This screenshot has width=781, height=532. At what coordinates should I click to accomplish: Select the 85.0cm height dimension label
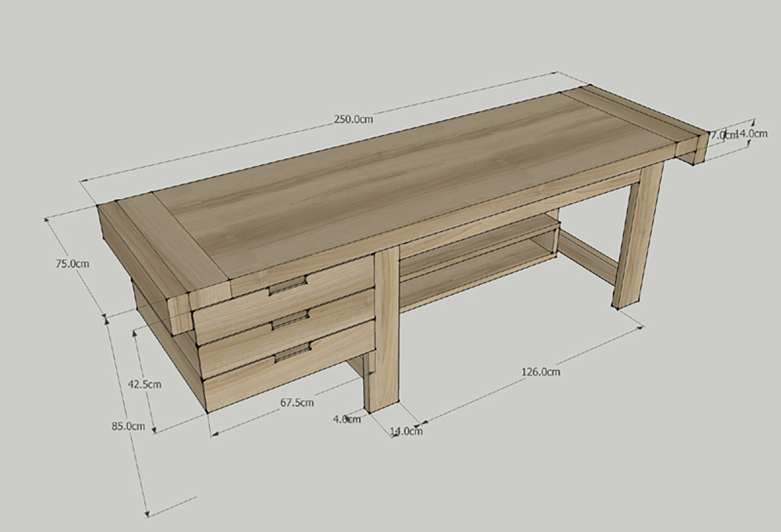pyautogui.click(x=128, y=427)
